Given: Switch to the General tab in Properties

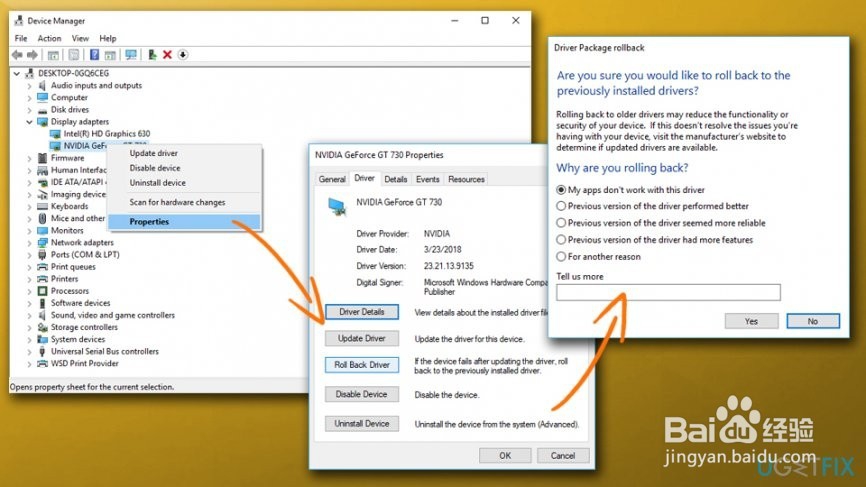Looking at the screenshot, I should point(332,179).
